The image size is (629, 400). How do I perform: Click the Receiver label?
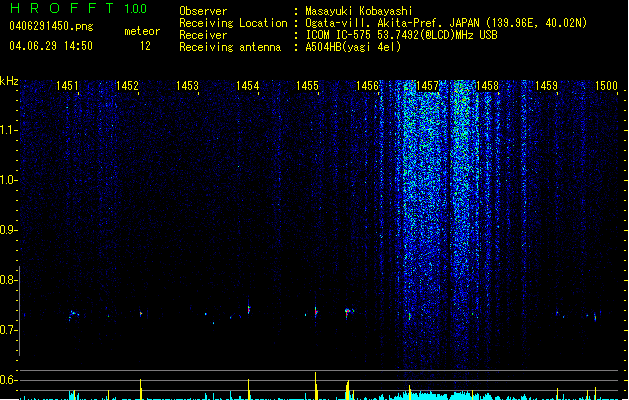point(203,35)
